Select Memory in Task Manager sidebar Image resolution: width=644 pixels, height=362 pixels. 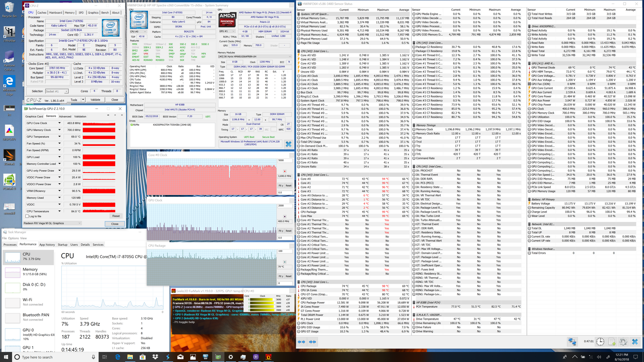[29, 272]
